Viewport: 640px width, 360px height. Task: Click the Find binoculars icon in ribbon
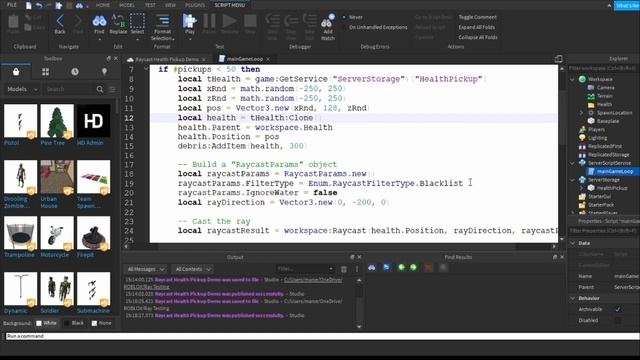pyautogui.click(x=99, y=21)
